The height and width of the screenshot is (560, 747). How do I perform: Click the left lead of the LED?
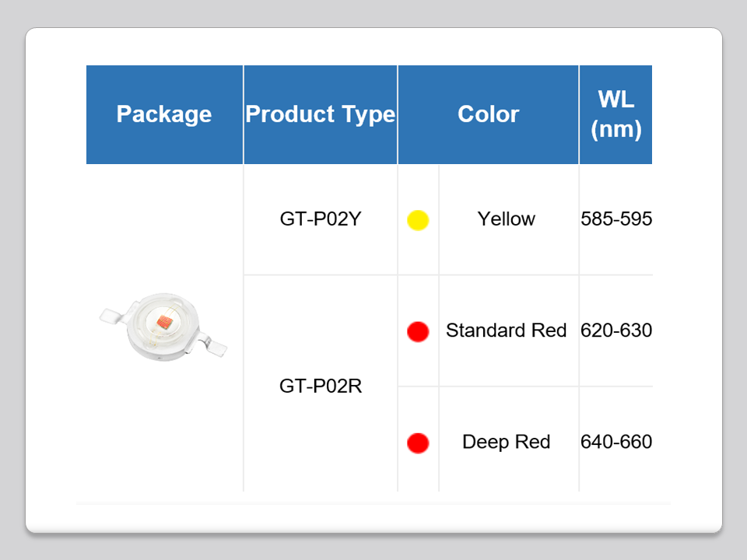(110, 316)
